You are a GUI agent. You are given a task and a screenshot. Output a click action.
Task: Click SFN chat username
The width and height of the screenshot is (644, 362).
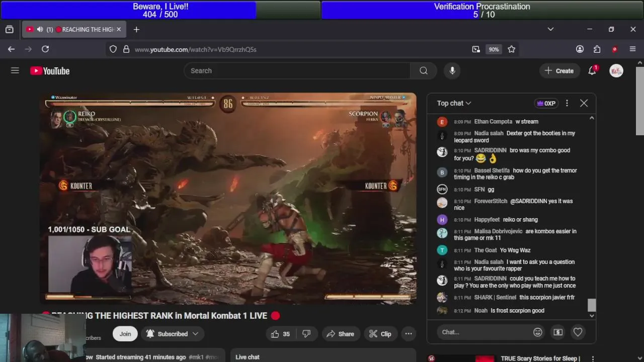point(479,190)
